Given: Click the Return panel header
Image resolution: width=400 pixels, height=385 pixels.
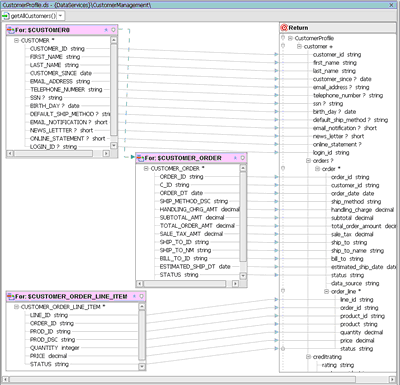Looking at the screenshot, I should pyautogui.click(x=338, y=28).
